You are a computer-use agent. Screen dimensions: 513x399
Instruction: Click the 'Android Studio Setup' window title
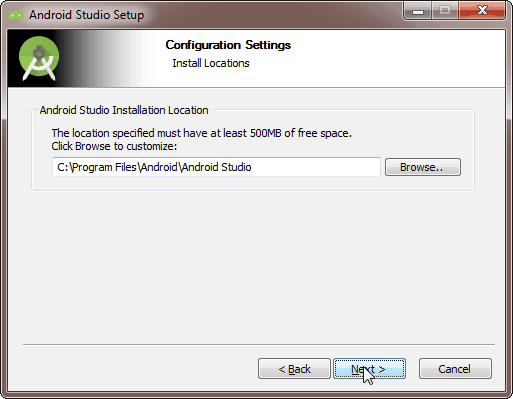point(87,15)
